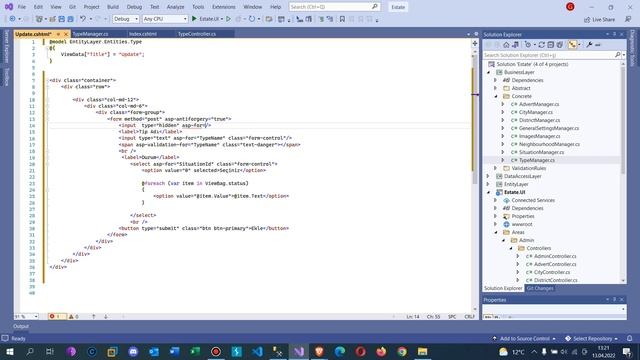This screenshot has height=360, width=640.
Task: Select wwwroot folder in Solution Explorer
Action: point(522,224)
